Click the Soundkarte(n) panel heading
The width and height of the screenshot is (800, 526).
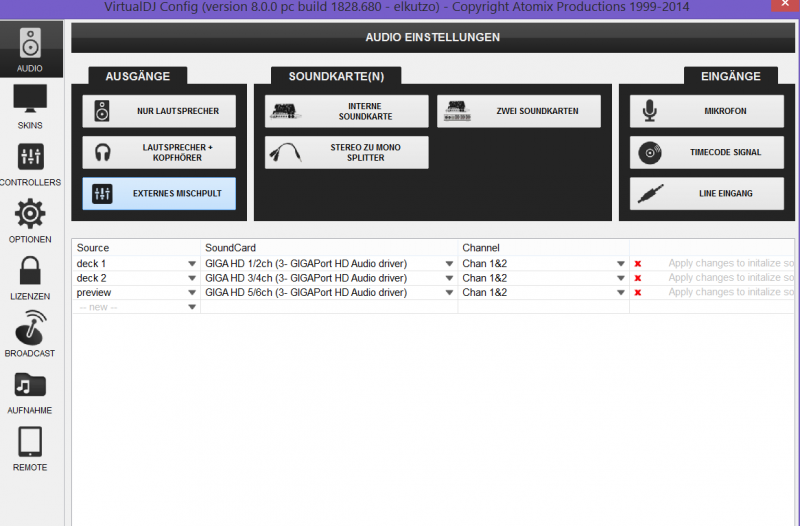[x=336, y=76]
